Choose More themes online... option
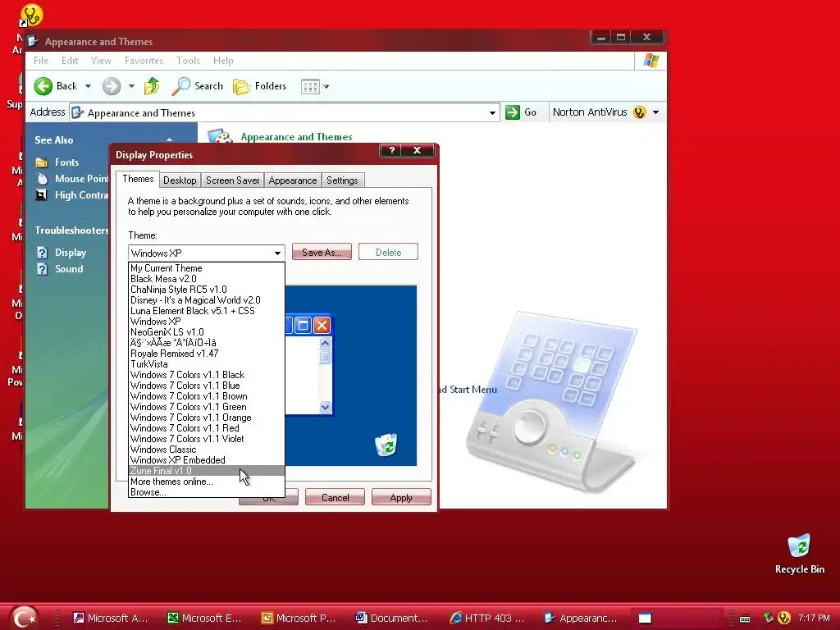This screenshot has height=630, width=840. click(206, 482)
